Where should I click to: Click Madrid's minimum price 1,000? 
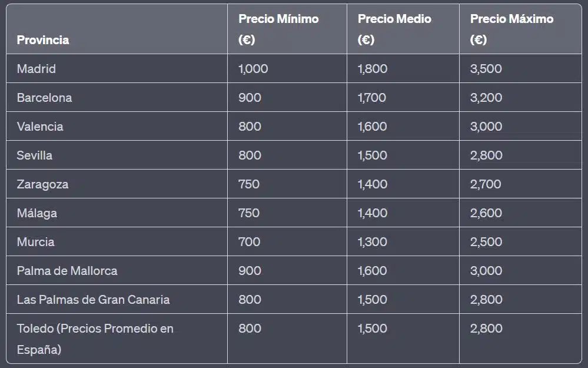pos(253,69)
